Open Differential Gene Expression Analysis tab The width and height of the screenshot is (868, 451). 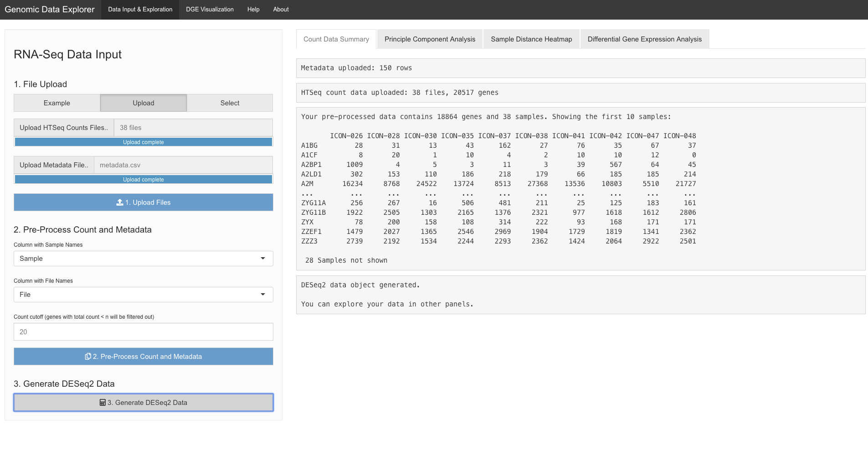point(644,39)
